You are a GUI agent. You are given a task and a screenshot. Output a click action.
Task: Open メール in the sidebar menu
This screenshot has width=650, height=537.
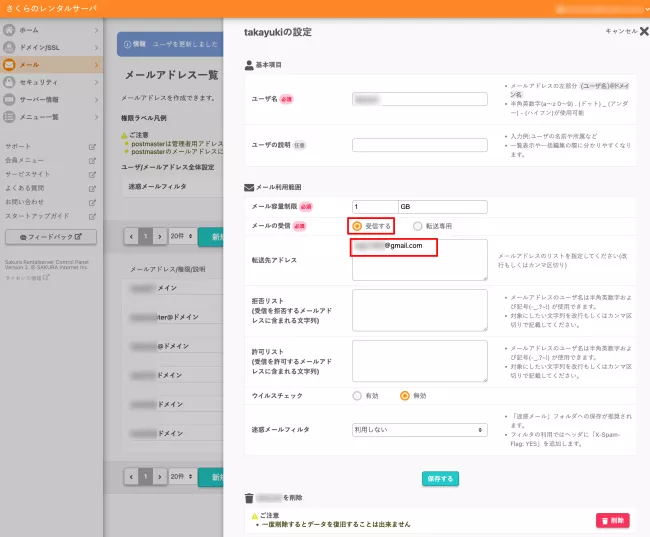[51, 65]
